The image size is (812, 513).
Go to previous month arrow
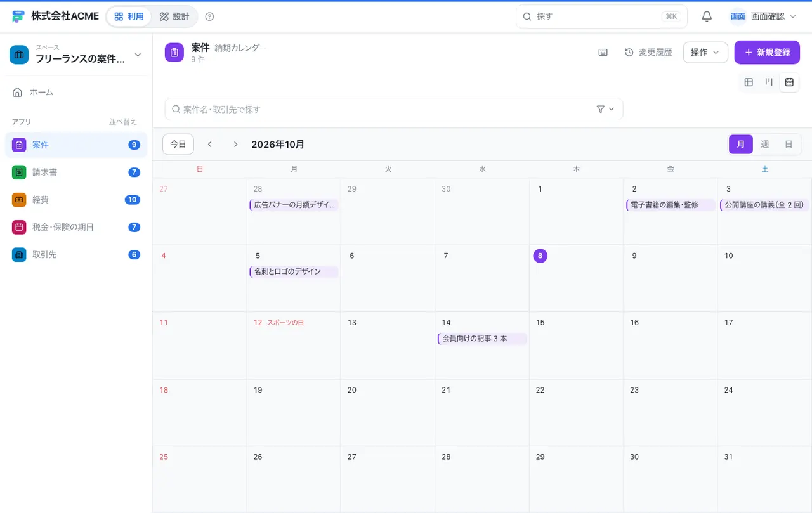click(x=210, y=145)
